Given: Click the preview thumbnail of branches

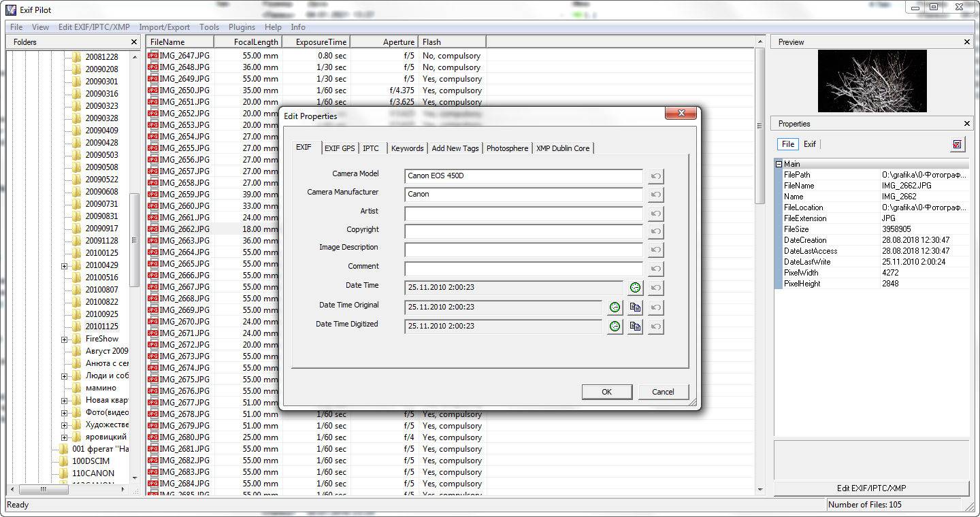Looking at the screenshot, I should 872,81.
